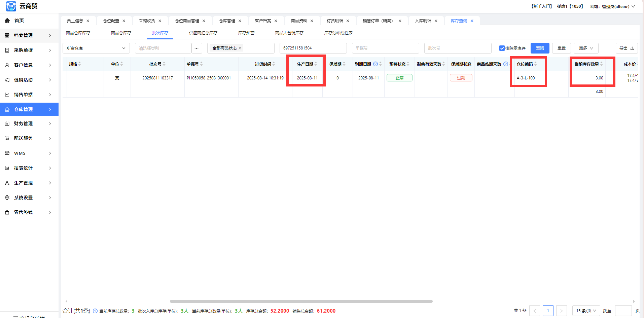Open the 库存预警 tab
The image size is (644, 318).
point(246,33)
